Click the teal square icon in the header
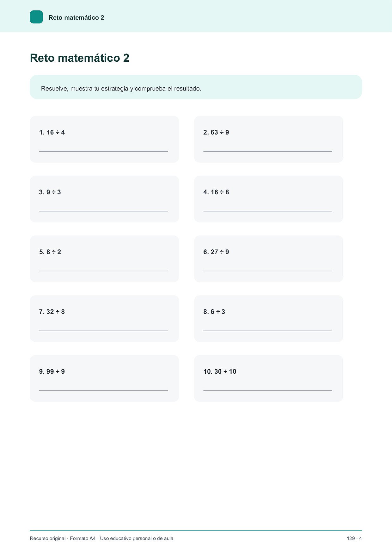This screenshot has width=392, height=555. coord(36,17)
